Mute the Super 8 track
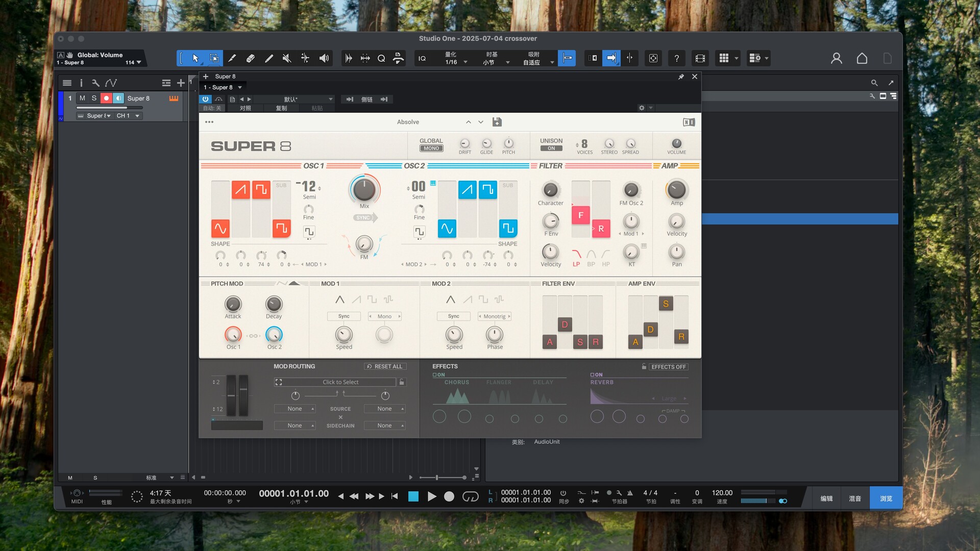Image resolution: width=980 pixels, height=551 pixels. [x=82, y=98]
